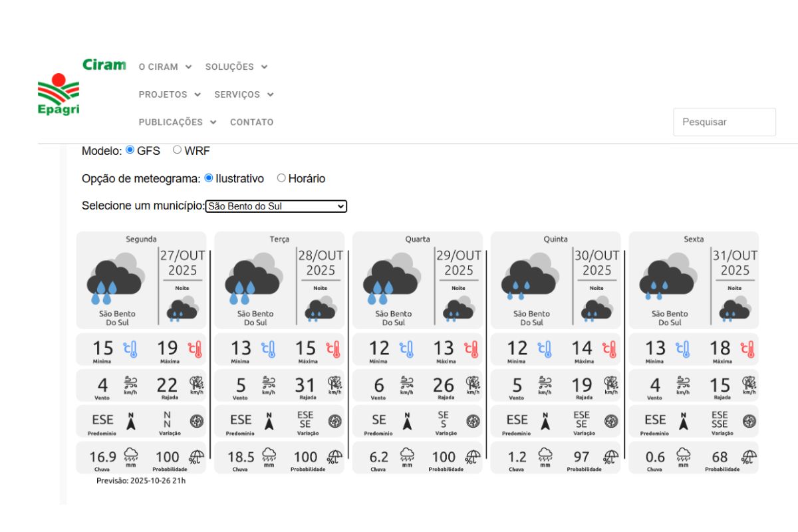The image size is (798, 532).
Task: Click Friday's wind gust tree icon
Action: 749,385
